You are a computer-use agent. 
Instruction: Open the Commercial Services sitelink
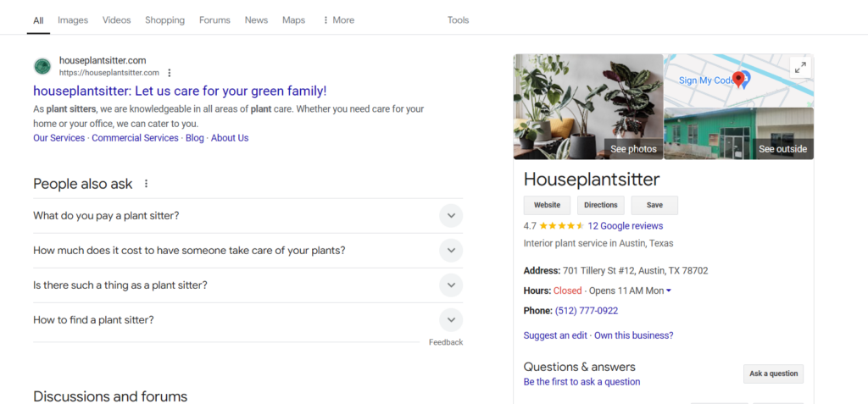click(x=135, y=138)
